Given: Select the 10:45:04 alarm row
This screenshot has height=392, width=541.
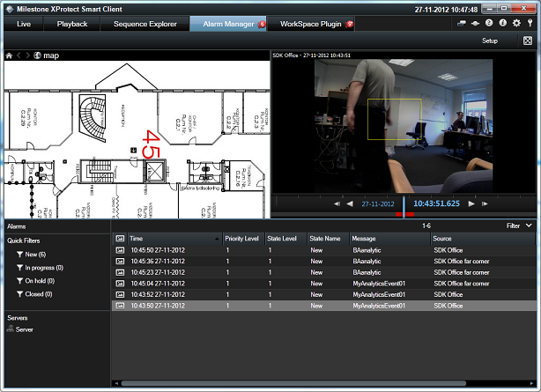Looking at the screenshot, I should (323, 284).
